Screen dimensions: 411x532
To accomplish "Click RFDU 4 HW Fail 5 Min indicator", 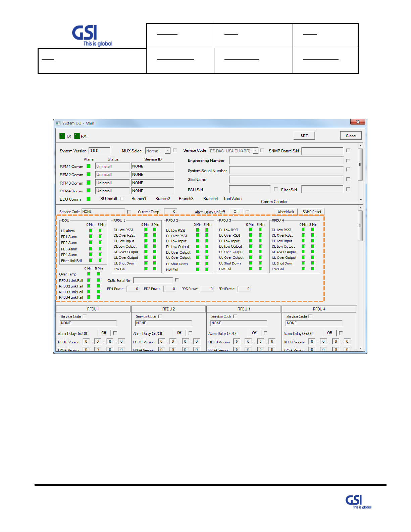I will tap(312, 269).
